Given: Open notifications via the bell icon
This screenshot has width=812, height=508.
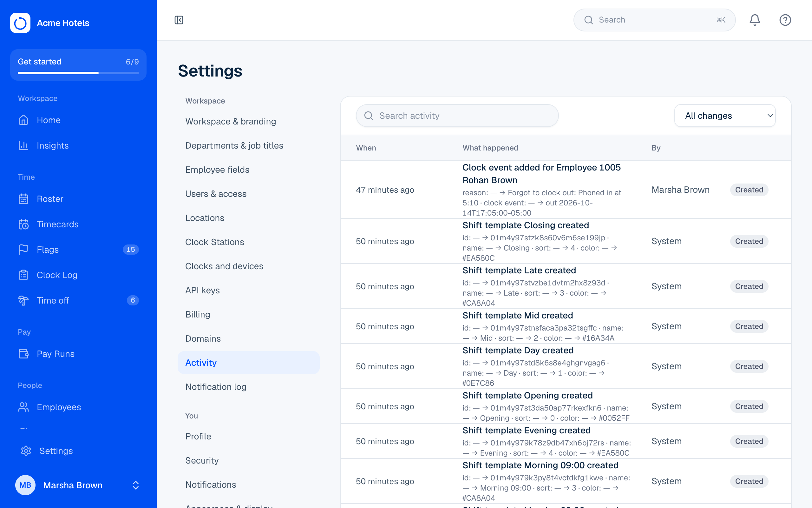Looking at the screenshot, I should (x=755, y=20).
